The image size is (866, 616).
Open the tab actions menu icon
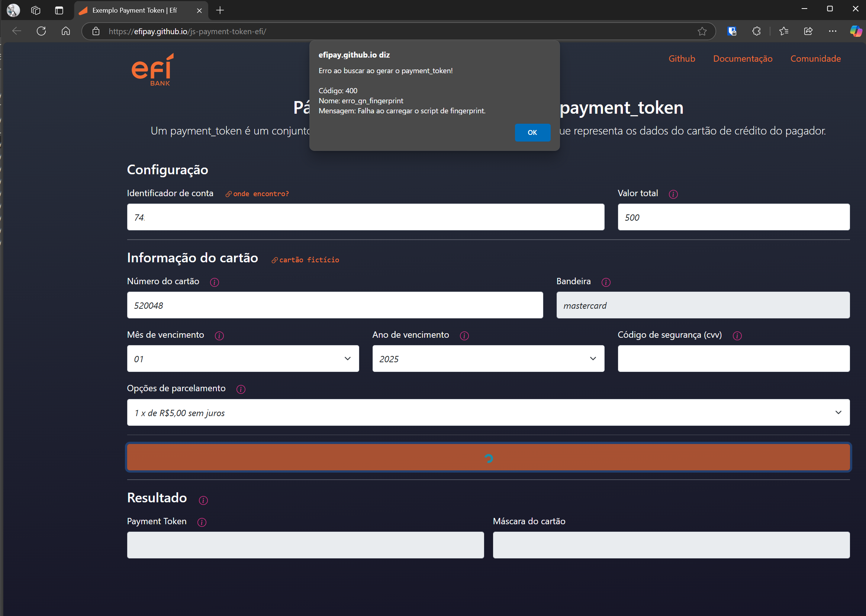59,10
